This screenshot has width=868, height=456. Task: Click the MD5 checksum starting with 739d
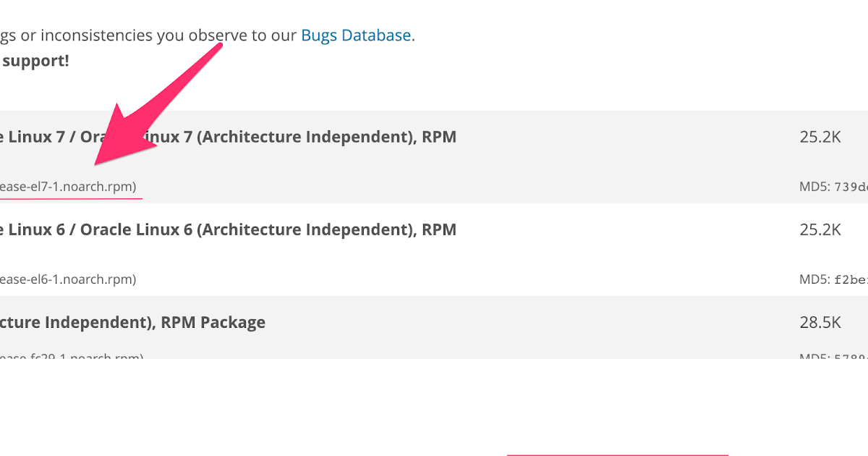(851, 187)
